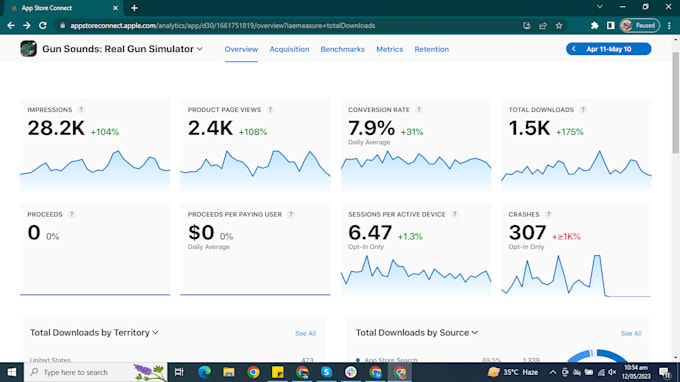Open File Explorer from the taskbar
Viewport: 680px width, 382px height.
pos(229,372)
